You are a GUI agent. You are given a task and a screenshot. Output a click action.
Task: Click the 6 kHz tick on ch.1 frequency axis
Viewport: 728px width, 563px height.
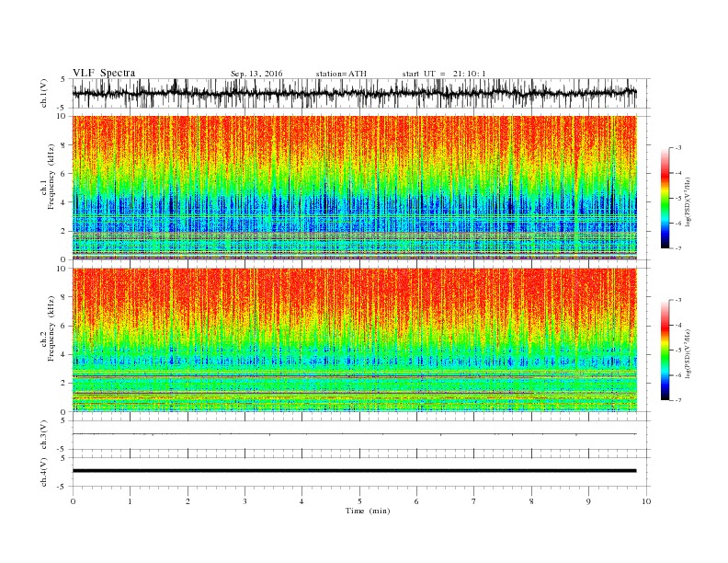65,174
